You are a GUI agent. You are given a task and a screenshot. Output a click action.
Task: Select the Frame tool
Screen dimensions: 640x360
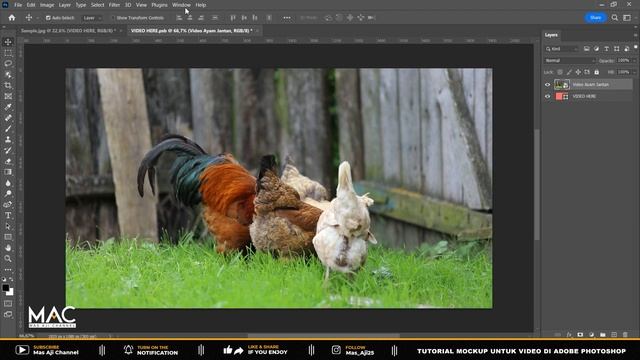coord(8,96)
